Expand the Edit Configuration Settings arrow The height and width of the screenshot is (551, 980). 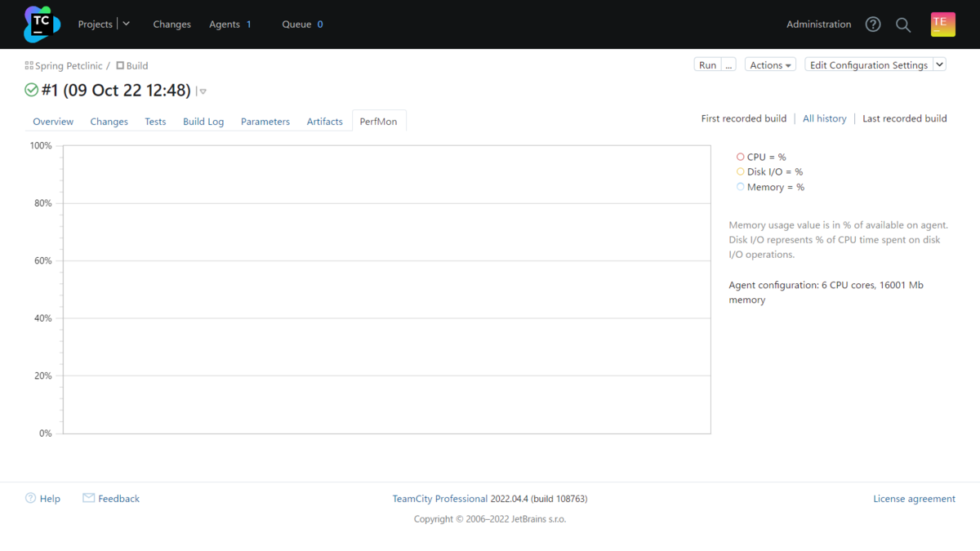click(x=939, y=64)
